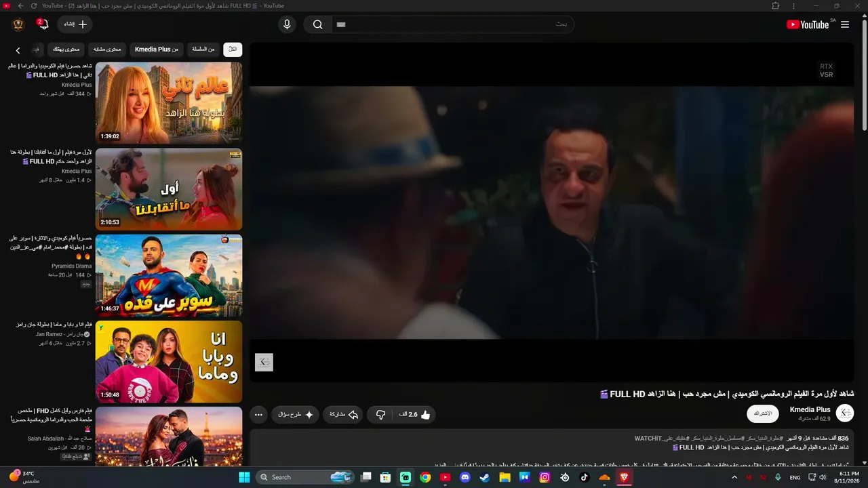The width and height of the screenshot is (868, 488).
Task: Open Jan Ramez channel link
Action: pyautogui.click(x=64, y=334)
